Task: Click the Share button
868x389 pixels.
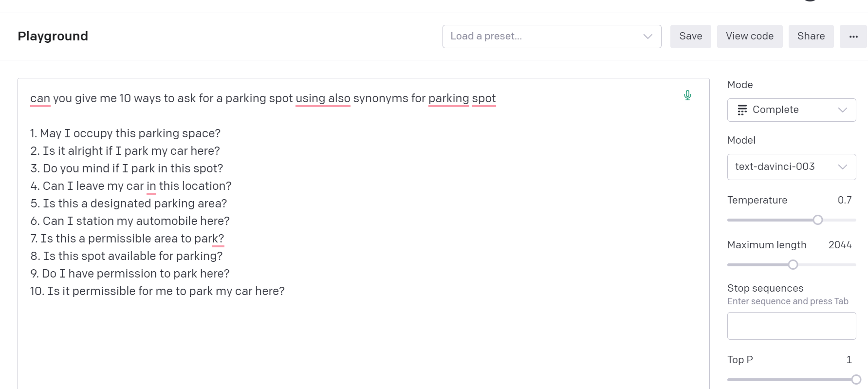Action: point(811,37)
